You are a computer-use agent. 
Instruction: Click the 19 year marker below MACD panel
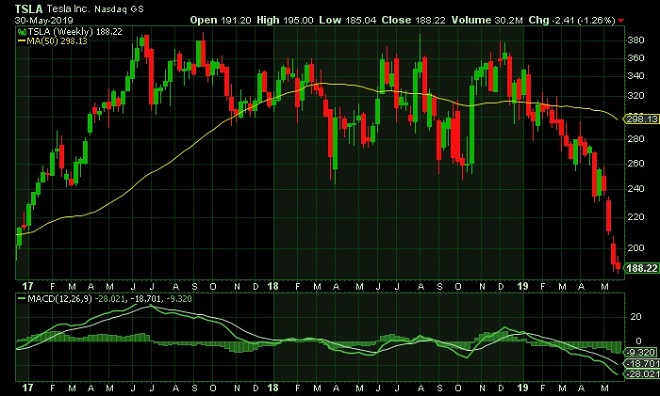522,388
